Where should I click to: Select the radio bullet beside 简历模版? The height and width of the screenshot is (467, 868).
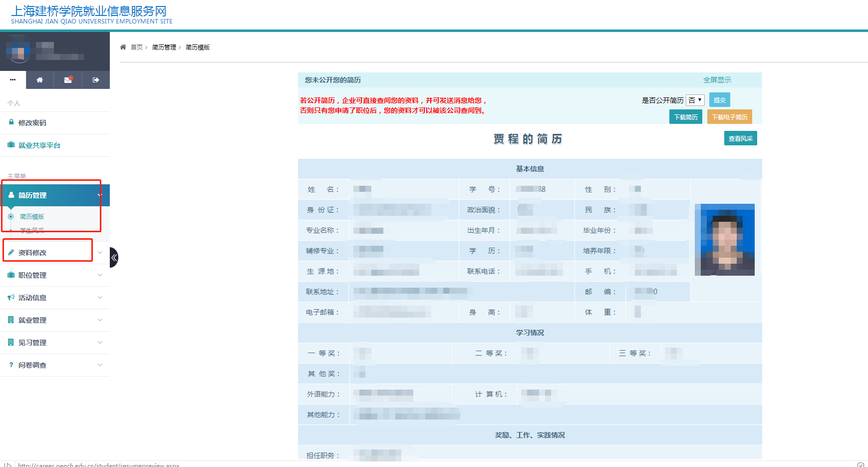10,216
